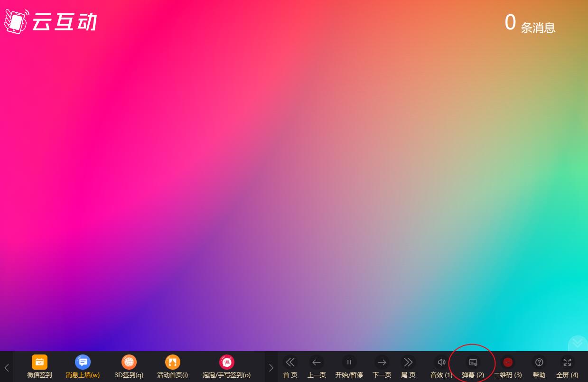The image size is (588, 382).
Task: Collapse bottom toolbar with double-chevron button
Action: click(578, 343)
